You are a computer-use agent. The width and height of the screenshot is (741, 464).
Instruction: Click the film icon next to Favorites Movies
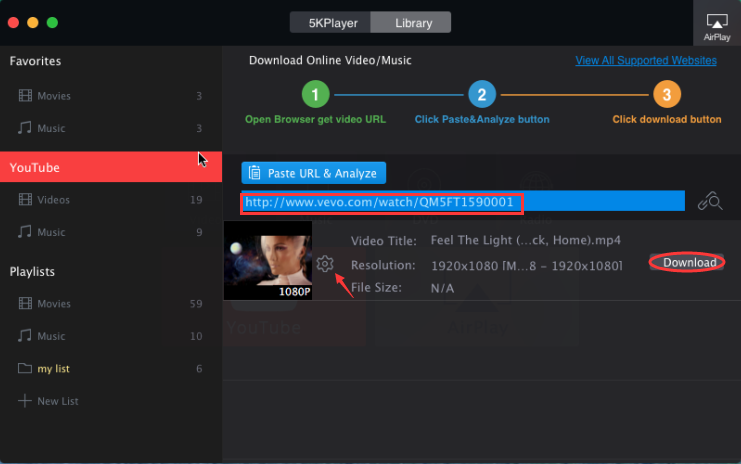point(24,96)
